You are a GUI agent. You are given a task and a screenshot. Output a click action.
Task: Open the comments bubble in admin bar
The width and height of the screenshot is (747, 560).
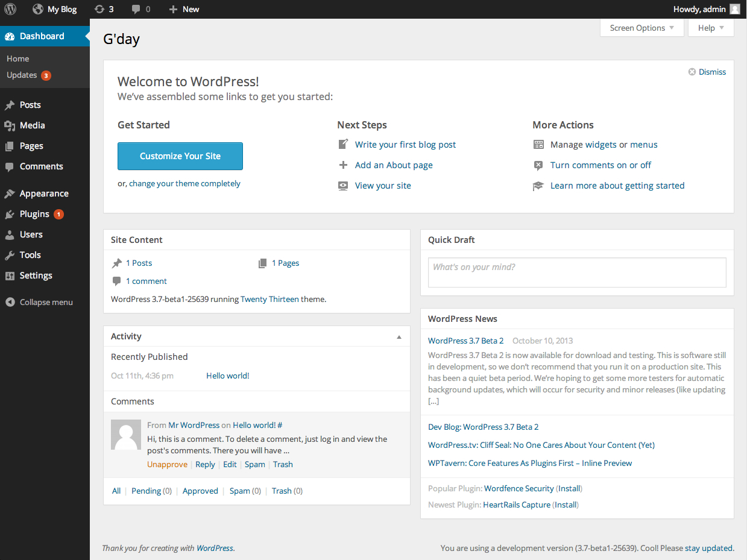click(136, 9)
